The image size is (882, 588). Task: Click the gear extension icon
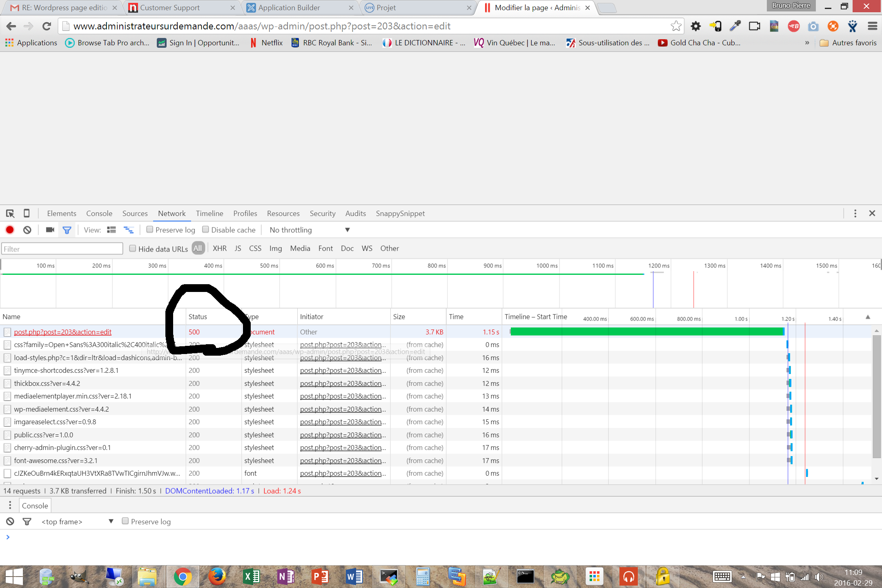pyautogui.click(x=695, y=26)
